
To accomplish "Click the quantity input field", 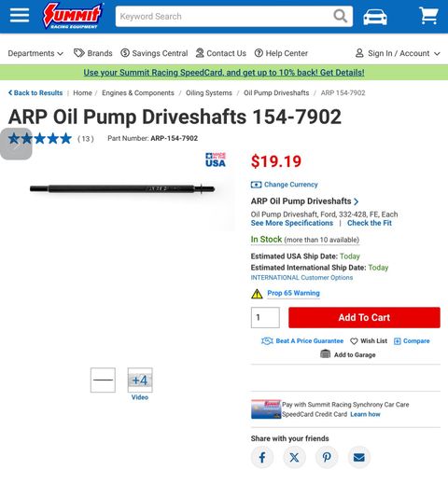I will [x=265, y=317].
